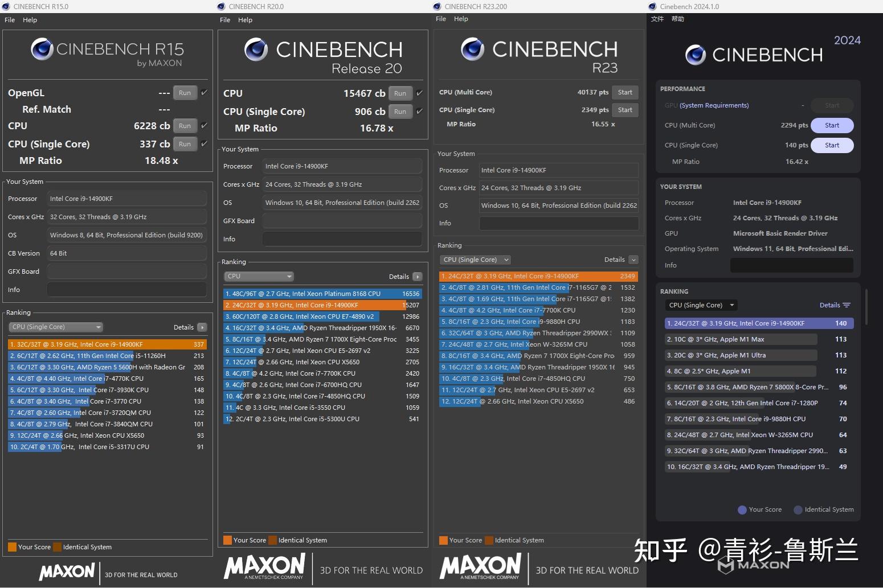Open the Help menu in Cinebench R20
The width and height of the screenshot is (883, 588).
(x=246, y=20)
